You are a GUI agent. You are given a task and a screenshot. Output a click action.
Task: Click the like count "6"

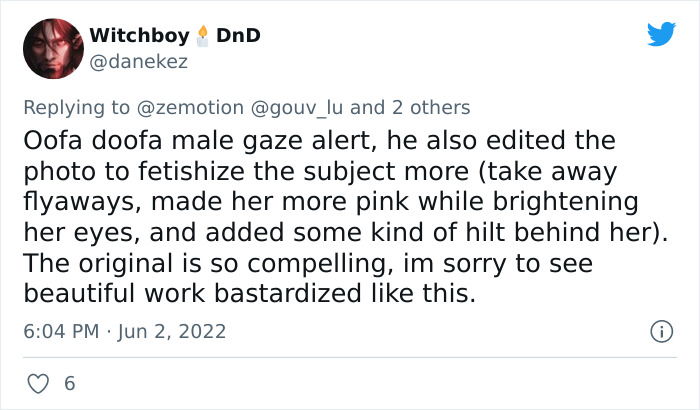click(69, 383)
